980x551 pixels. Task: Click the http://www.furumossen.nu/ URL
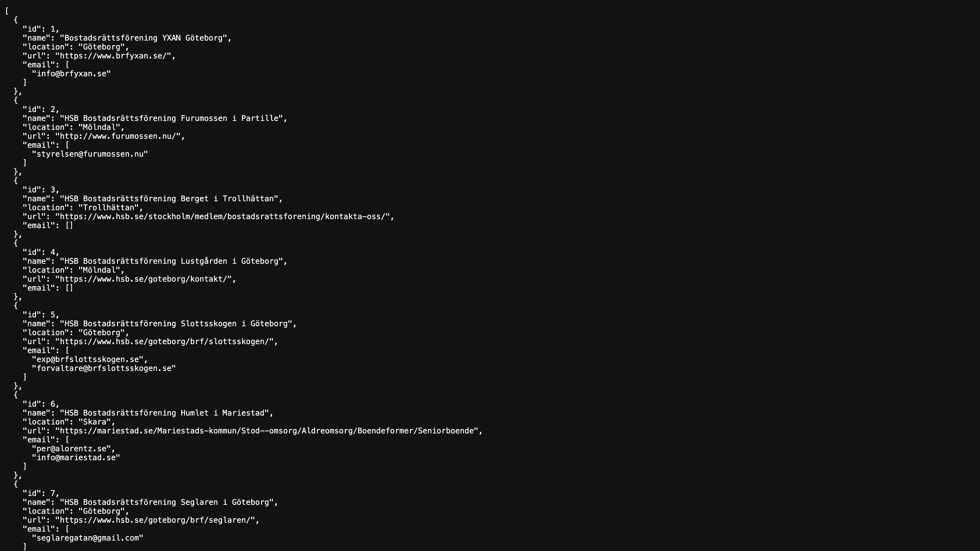pos(120,136)
